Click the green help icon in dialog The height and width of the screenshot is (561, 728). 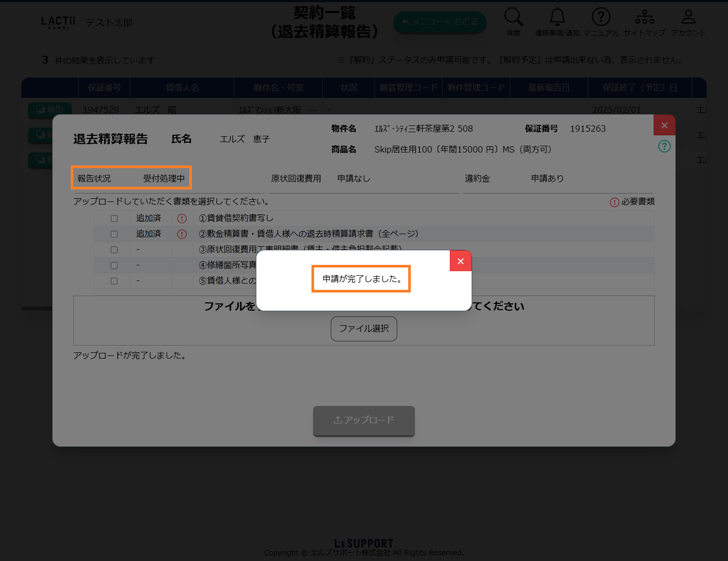tap(664, 146)
